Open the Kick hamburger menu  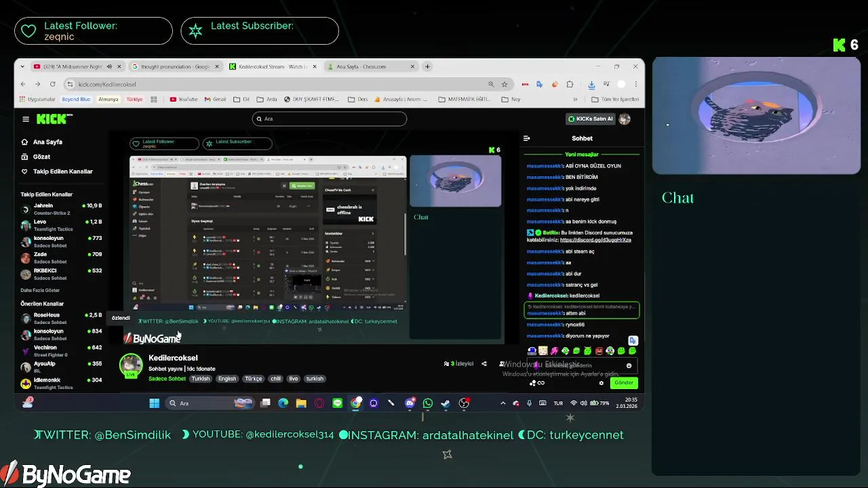coord(26,119)
